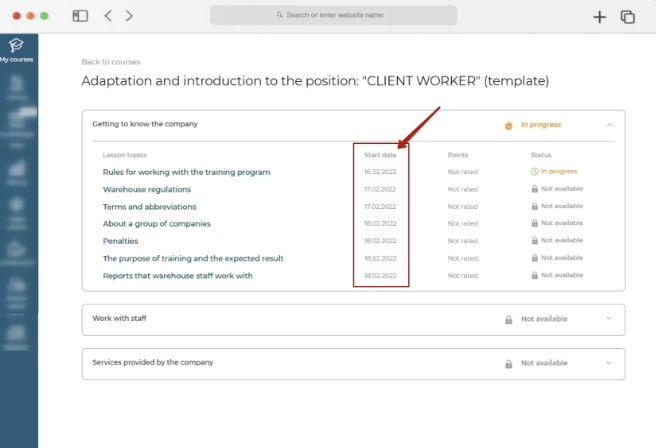The image size is (656, 448).
Task: Click the lock icon in the Work with staff section
Action: (x=508, y=320)
